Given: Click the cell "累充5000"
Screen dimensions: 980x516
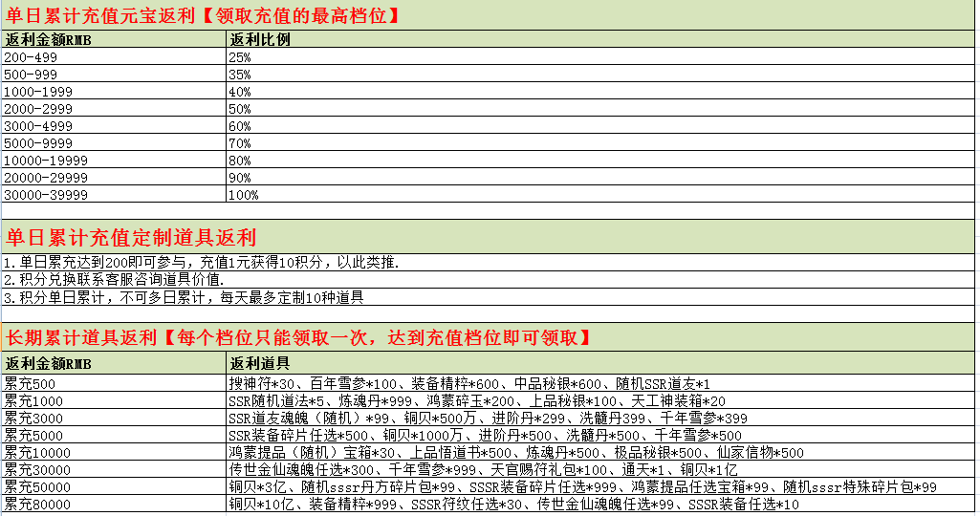Looking at the screenshot, I should point(114,435).
